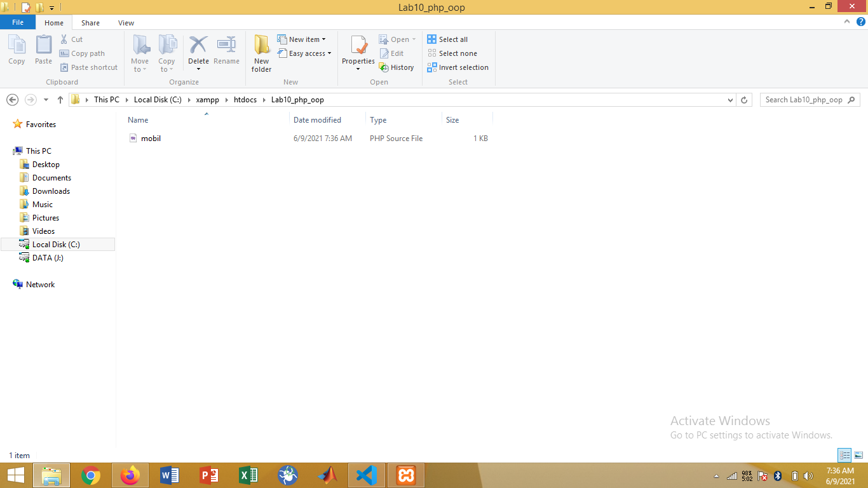Expand the Easy access dropdown
The width and height of the screenshot is (868, 488).
click(305, 53)
